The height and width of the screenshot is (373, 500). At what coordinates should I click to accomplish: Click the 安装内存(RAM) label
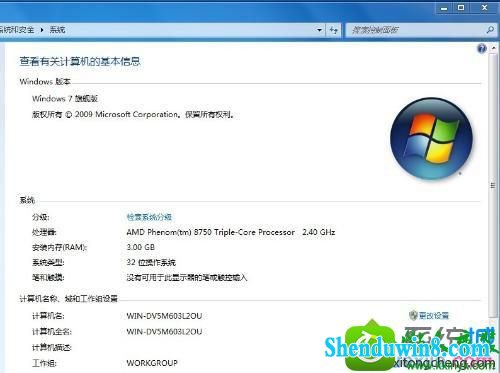(x=59, y=247)
